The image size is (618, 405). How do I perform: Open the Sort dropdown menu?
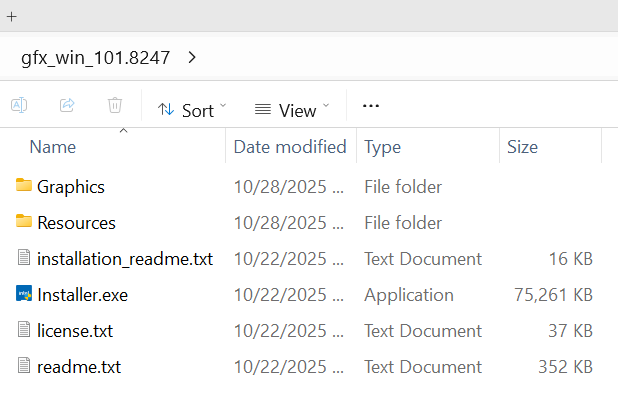(x=192, y=110)
